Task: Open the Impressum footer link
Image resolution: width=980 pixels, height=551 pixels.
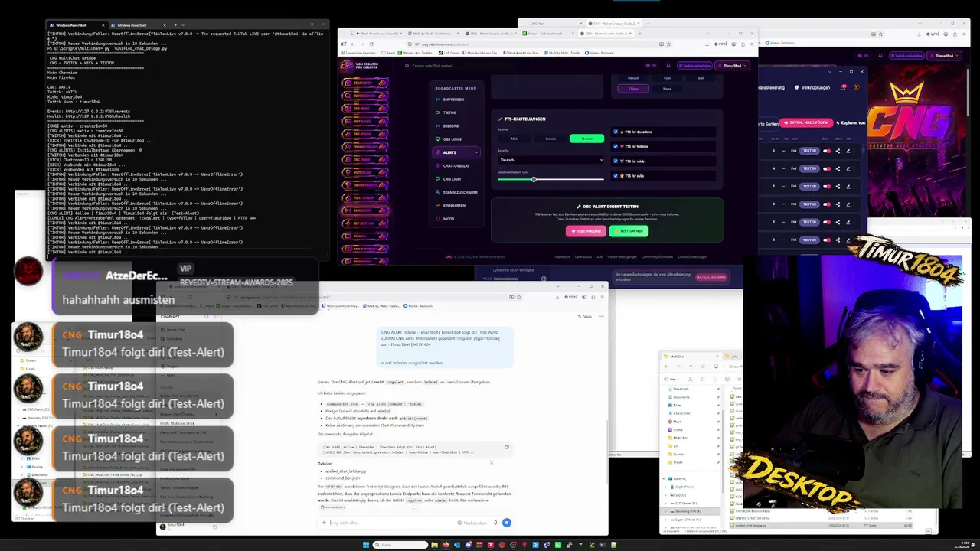Action: click(562, 257)
